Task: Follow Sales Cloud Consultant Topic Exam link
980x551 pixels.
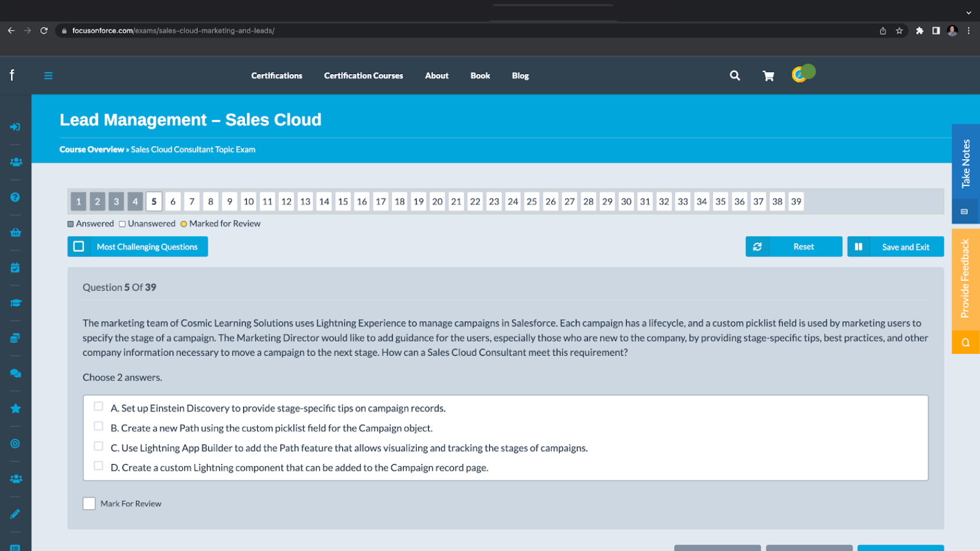Action: click(193, 150)
